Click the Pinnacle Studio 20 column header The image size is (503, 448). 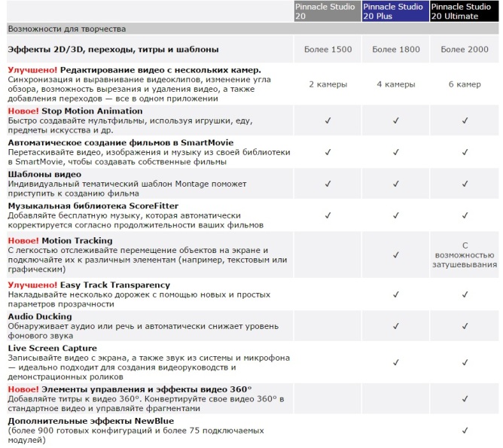[x=327, y=11]
